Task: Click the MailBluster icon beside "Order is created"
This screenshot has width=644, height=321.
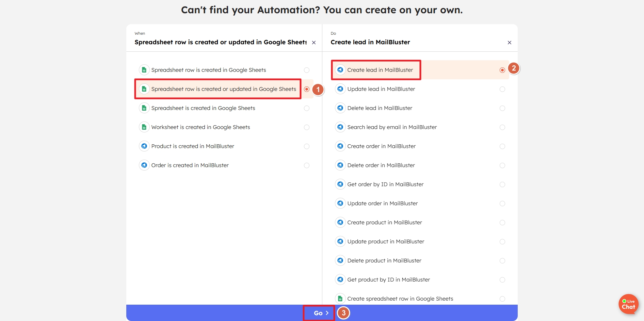Action: point(144,165)
